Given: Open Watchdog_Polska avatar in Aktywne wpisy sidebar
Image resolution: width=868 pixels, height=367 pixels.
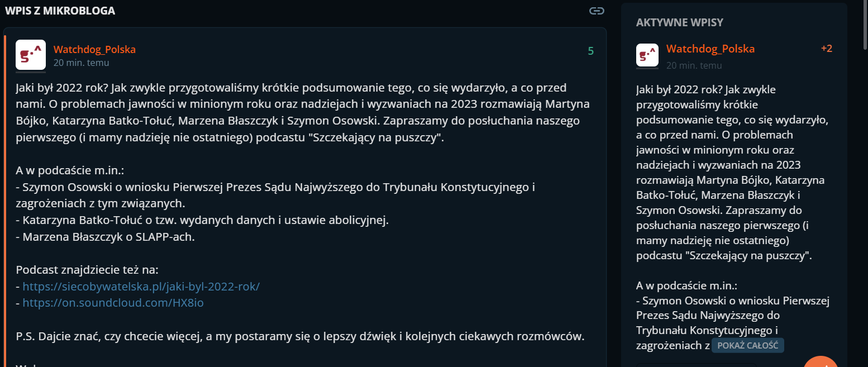Looking at the screenshot, I should (x=647, y=55).
